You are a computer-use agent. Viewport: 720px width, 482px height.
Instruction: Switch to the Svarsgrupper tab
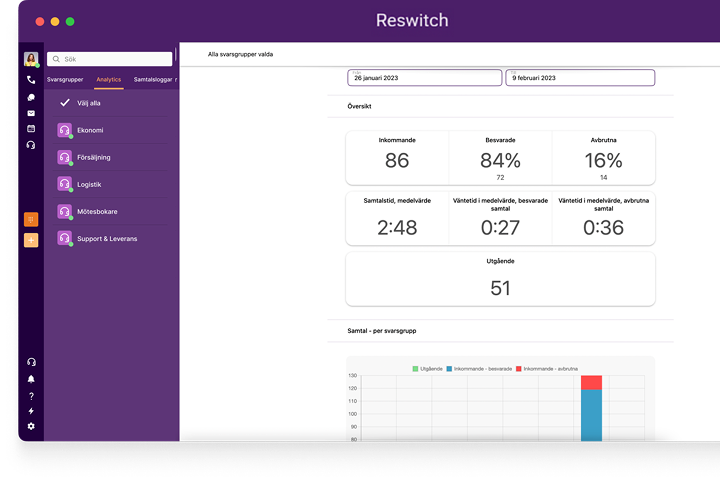tap(65, 79)
